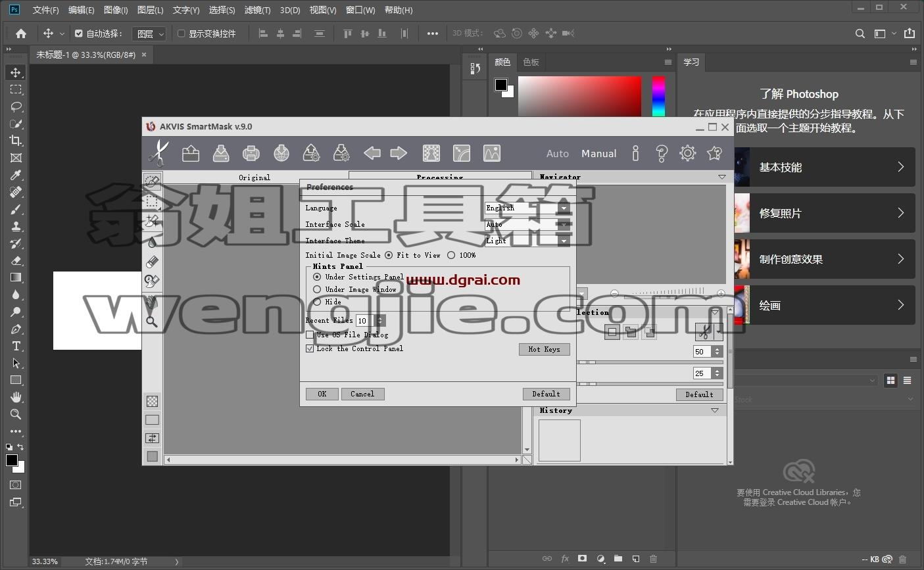Viewport: 924px width, 570px height.
Task: Click Default button in Preferences dialog
Action: (547, 394)
